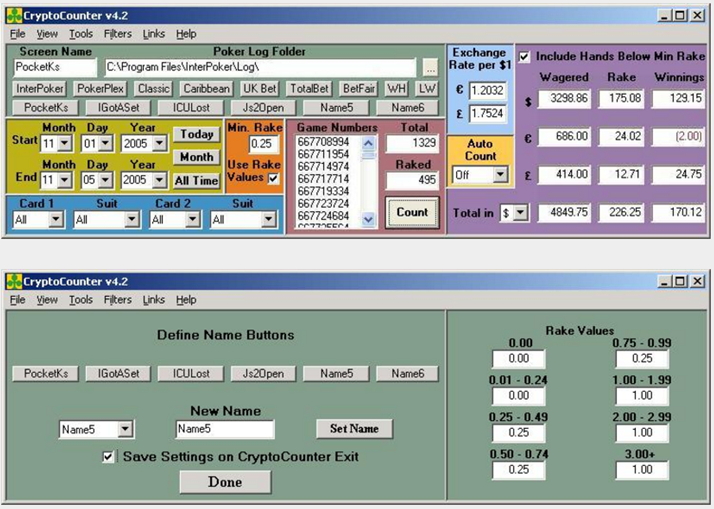714x509 pixels.
Task: Toggle Include Hands Below Min Rake checkbox
Action: click(x=525, y=57)
